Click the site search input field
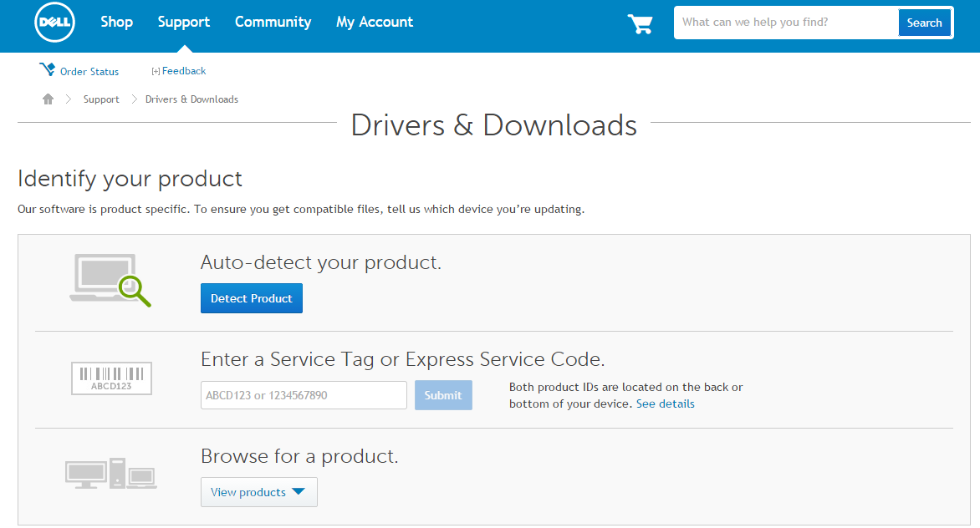This screenshot has width=980, height=528. click(x=786, y=23)
